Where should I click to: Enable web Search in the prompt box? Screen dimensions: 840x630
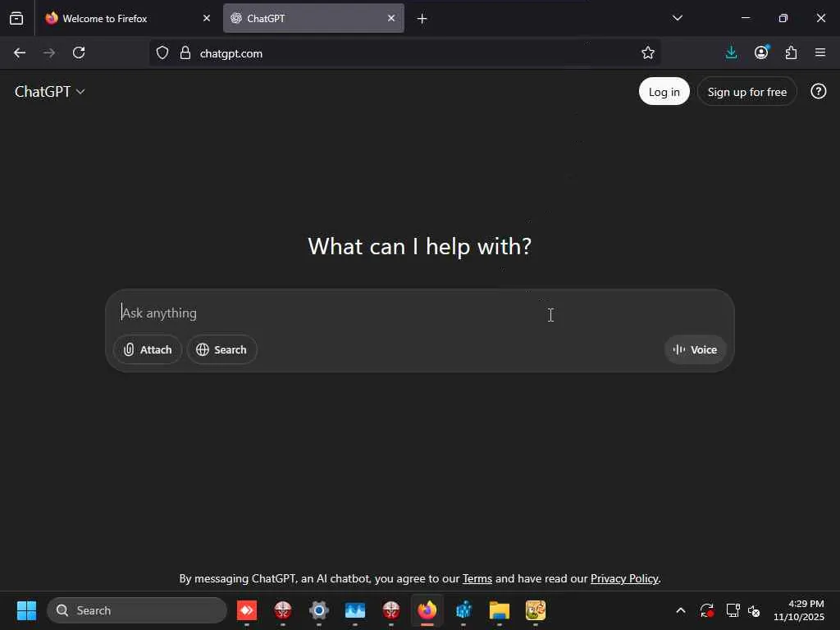[221, 349]
